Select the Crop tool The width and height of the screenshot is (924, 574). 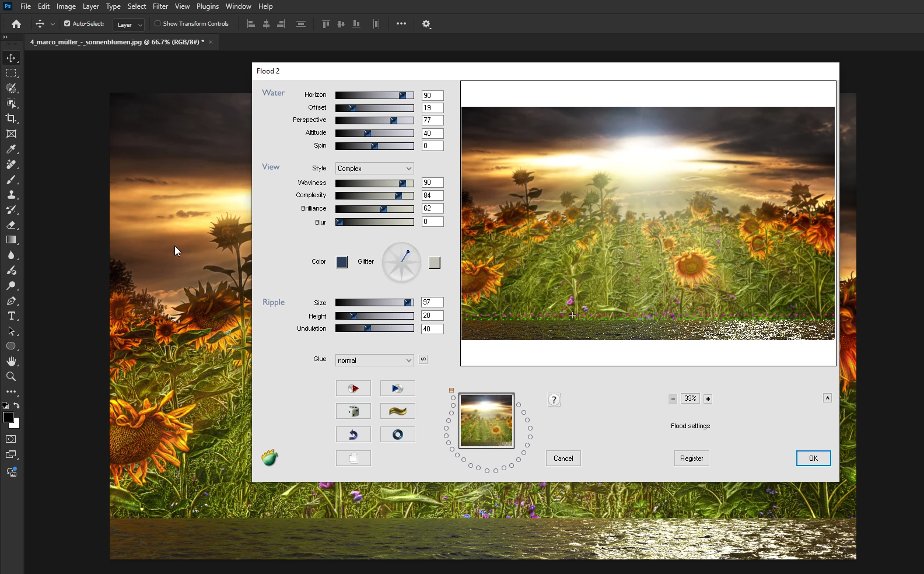(11, 118)
